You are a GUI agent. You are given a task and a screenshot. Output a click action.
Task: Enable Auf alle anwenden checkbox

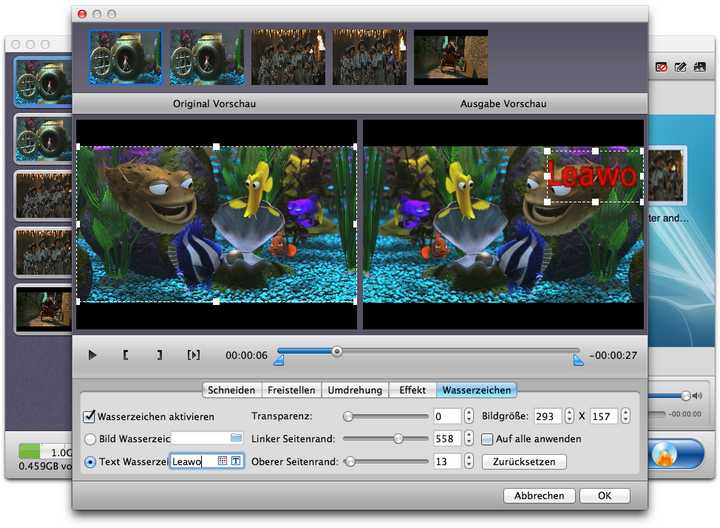coord(487,438)
